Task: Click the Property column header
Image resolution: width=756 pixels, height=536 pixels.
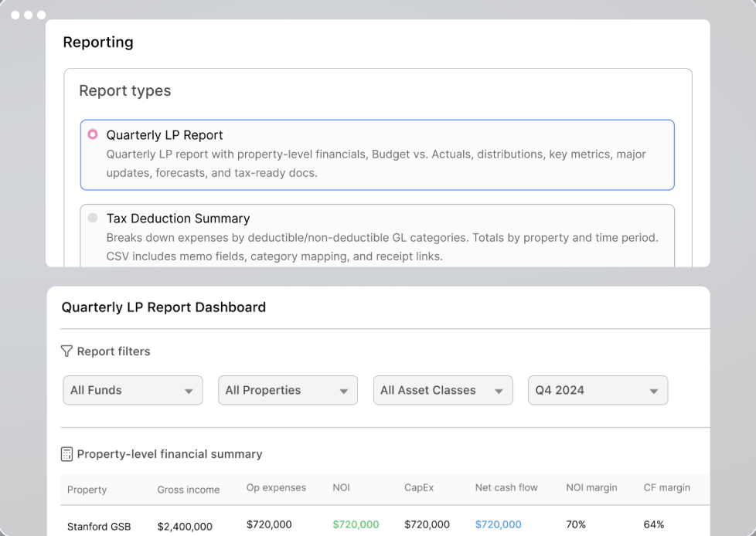Action: (x=87, y=490)
